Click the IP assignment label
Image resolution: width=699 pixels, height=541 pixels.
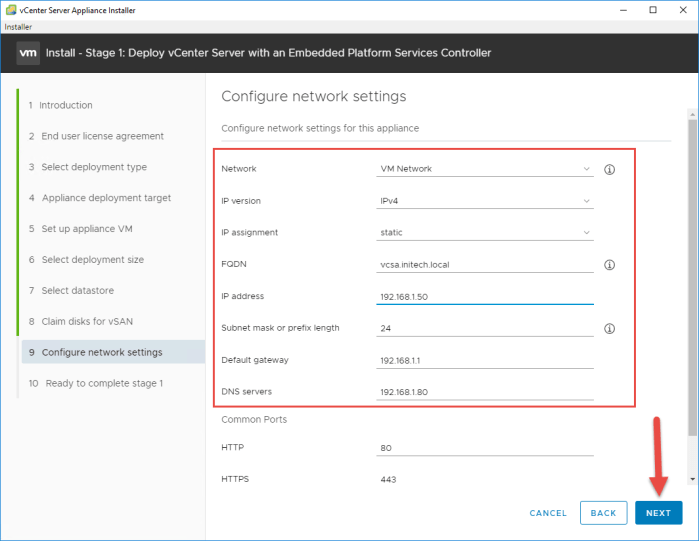tap(250, 233)
